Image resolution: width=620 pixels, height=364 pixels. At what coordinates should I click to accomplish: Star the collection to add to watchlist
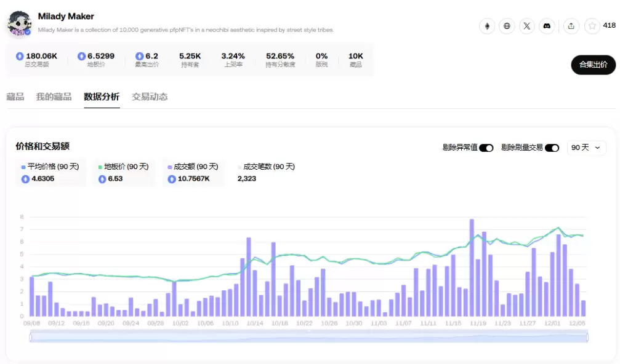pyautogui.click(x=592, y=26)
